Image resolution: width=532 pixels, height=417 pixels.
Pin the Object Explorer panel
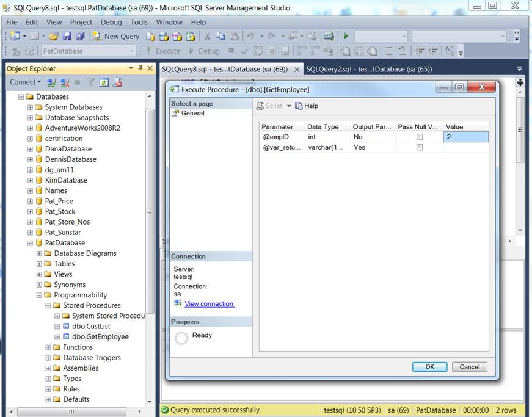point(139,68)
